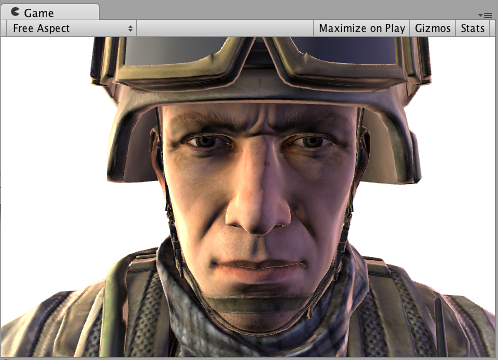Click the right goggle lens on helmet
This screenshot has height=360, width=498.
343,50
